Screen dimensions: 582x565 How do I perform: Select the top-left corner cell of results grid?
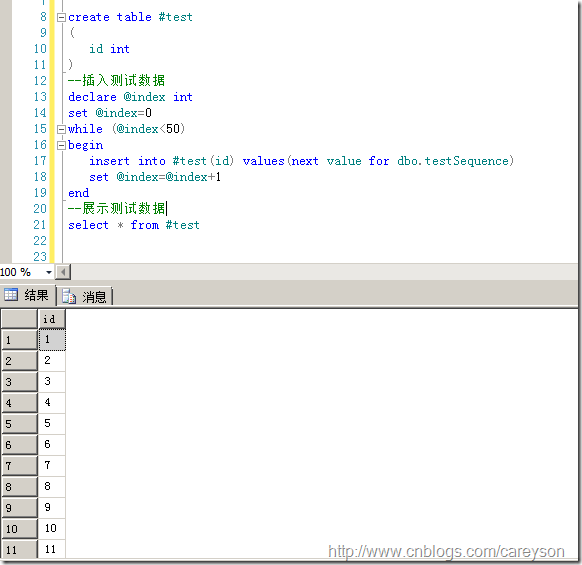(19, 319)
